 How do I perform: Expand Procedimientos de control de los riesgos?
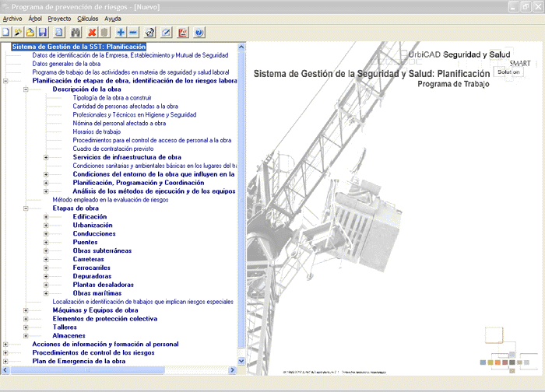(x=5, y=353)
